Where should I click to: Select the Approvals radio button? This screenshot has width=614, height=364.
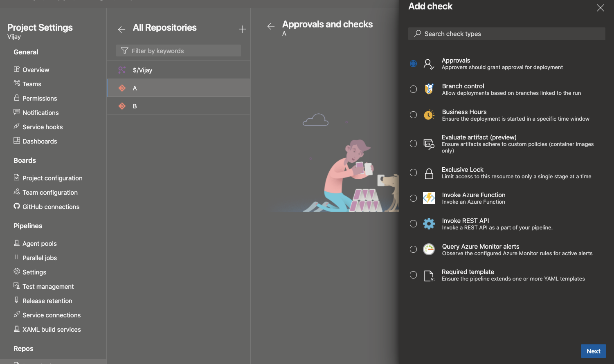tap(413, 64)
